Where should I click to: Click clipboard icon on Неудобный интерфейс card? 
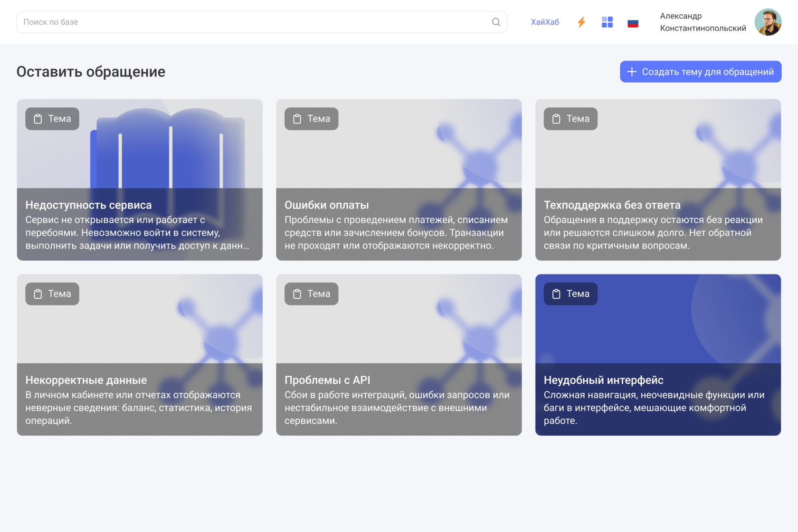click(x=556, y=294)
